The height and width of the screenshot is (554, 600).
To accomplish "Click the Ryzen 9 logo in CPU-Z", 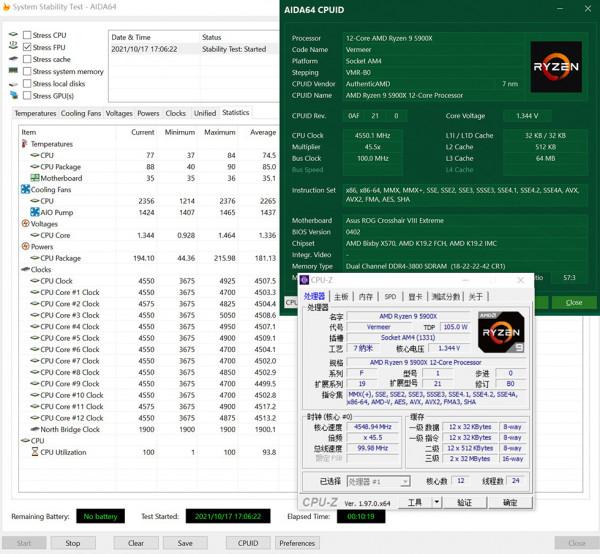I will pos(501,332).
